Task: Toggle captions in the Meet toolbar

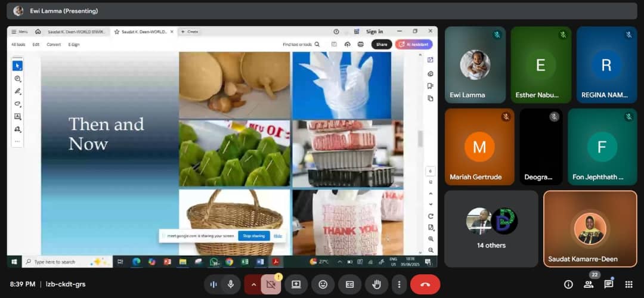Action: pos(349,284)
